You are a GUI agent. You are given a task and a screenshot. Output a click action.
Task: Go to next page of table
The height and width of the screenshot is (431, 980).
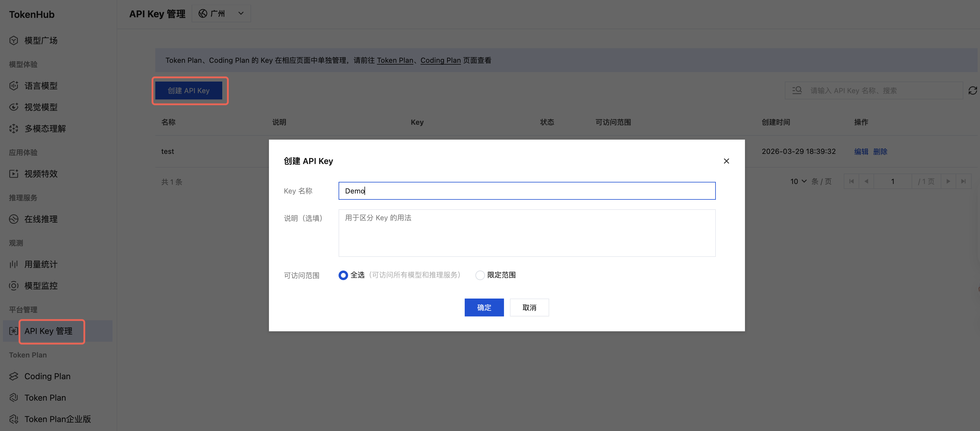pos(948,181)
